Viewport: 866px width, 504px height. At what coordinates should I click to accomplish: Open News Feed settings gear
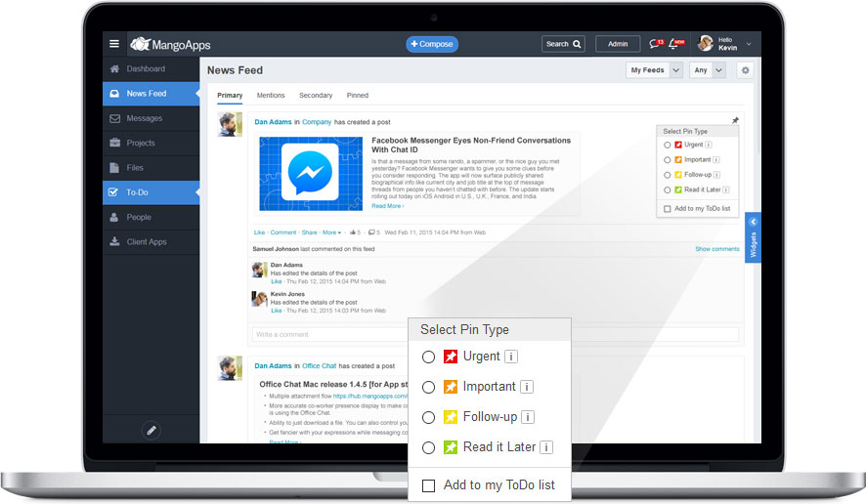pos(745,70)
